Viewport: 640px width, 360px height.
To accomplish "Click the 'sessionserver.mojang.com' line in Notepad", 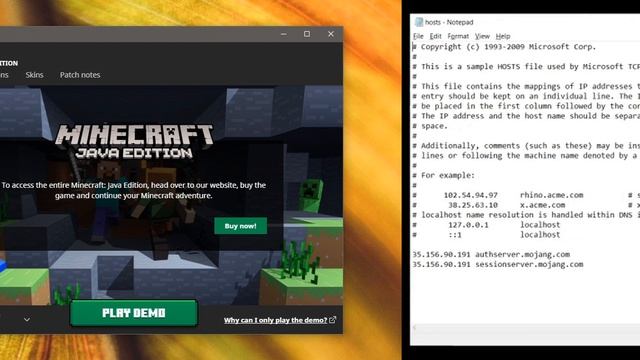I will pyautogui.click(x=498, y=264).
